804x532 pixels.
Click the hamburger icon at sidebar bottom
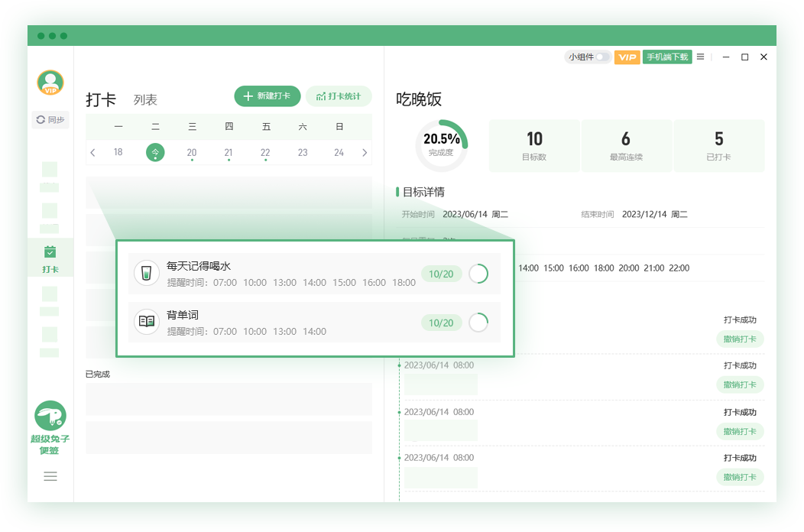click(x=50, y=475)
